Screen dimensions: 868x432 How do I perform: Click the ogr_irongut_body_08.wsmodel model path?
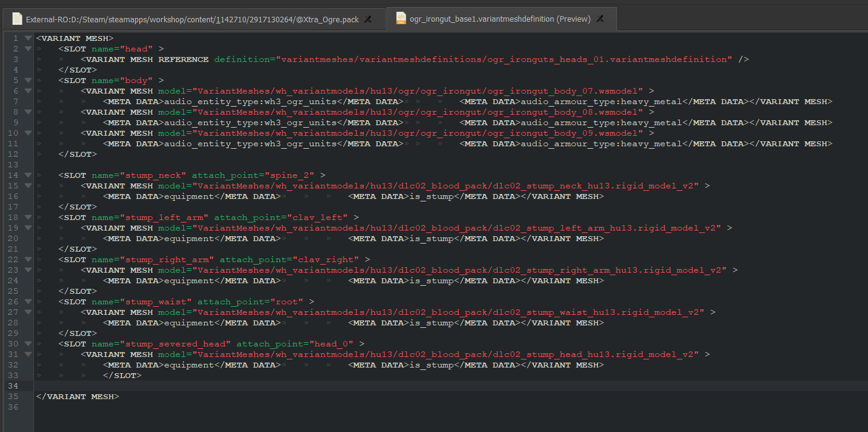pyautogui.click(x=417, y=112)
